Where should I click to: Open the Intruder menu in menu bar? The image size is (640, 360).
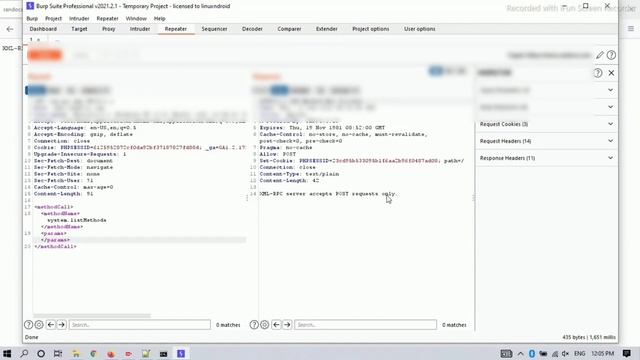[79, 18]
